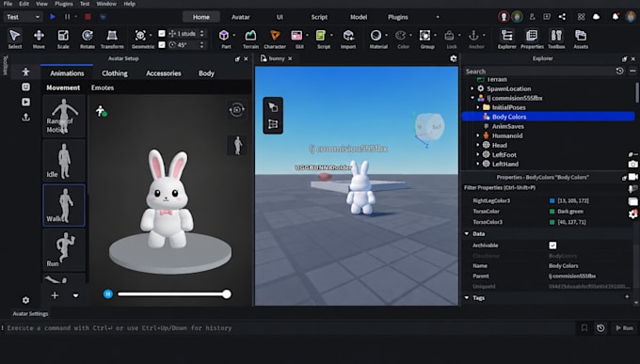This screenshot has height=364, width=640.
Task: Click the animation timeline slider handle
Action: pyautogui.click(x=227, y=293)
